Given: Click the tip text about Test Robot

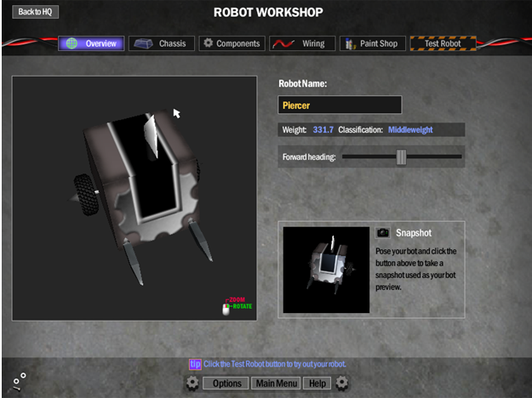Looking at the screenshot, I should pyautogui.click(x=274, y=364).
